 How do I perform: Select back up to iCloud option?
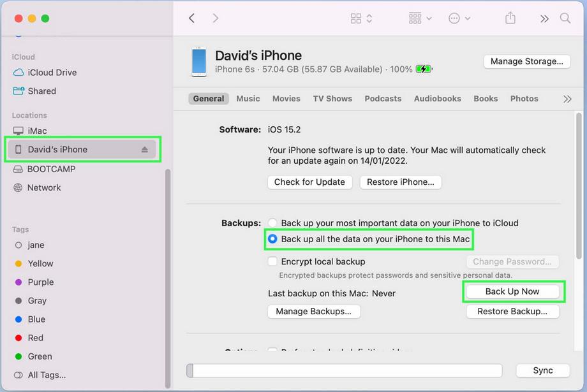272,223
